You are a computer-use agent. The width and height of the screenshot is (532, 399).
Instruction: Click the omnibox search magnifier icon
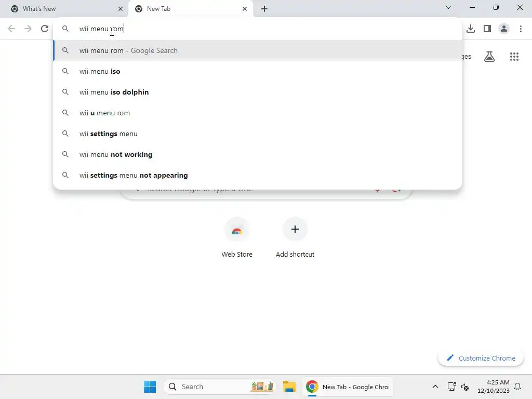(65, 29)
